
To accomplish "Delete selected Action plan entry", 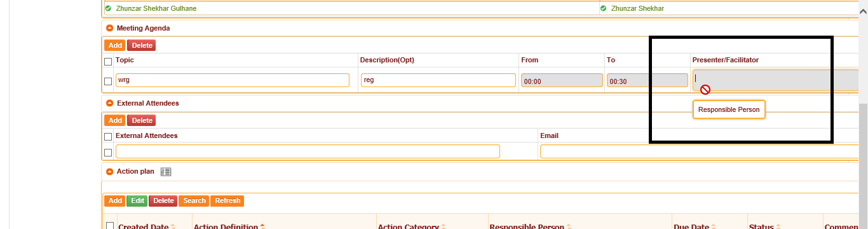I will point(163,200).
